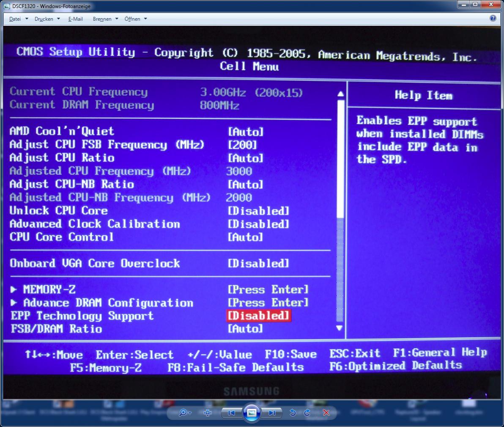The width and height of the screenshot is (504, 427).
Task: Click 'Adjust CPU-NB Ratio' label
Action: 72,184
